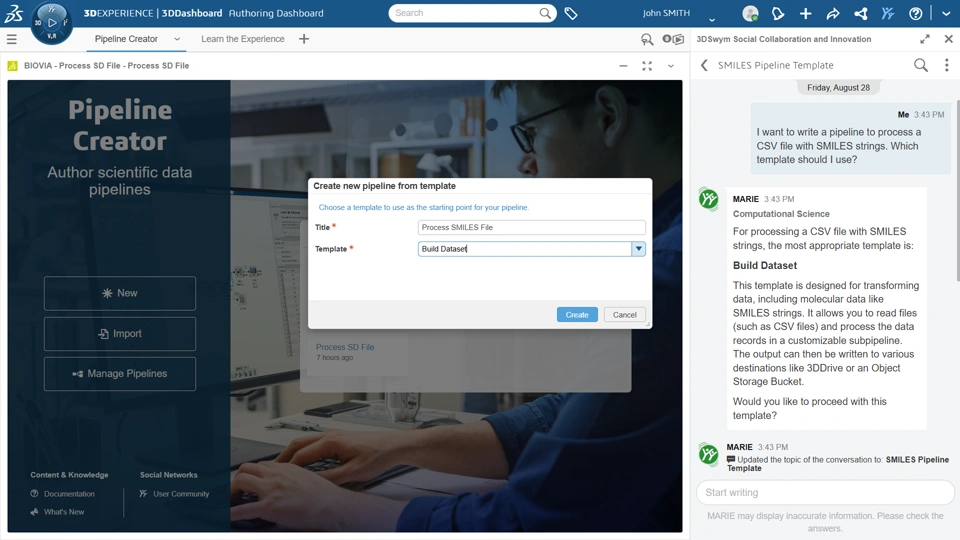Click the first MARIE avatar icon
This screenshot has height=540, width=960.
(x=708, y=199)
